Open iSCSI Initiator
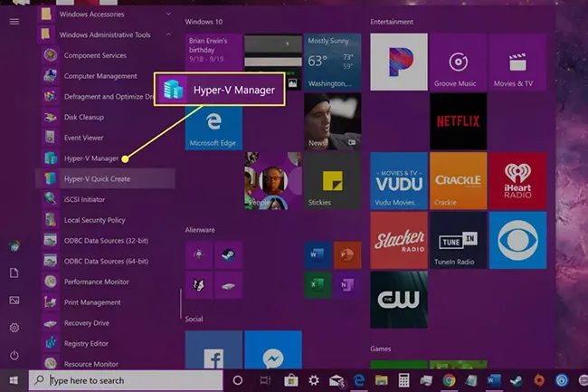588x392 pixels. click(x=105, y=199)
